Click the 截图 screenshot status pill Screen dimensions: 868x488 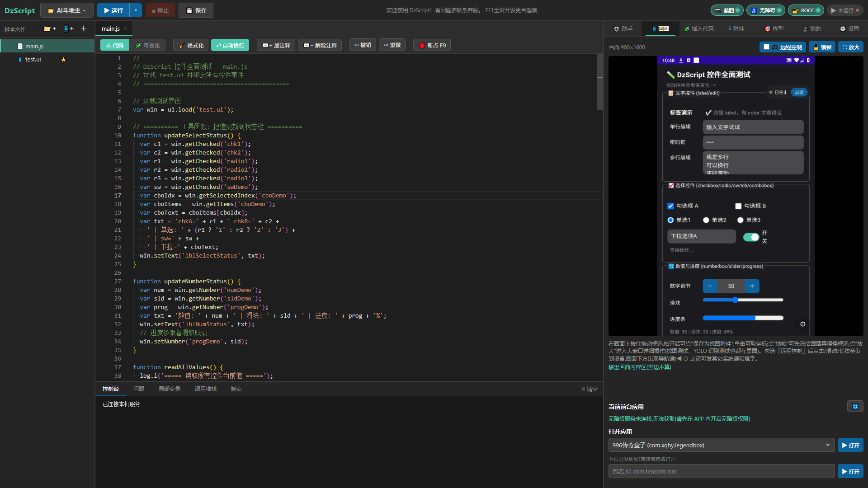pos(728,10)
